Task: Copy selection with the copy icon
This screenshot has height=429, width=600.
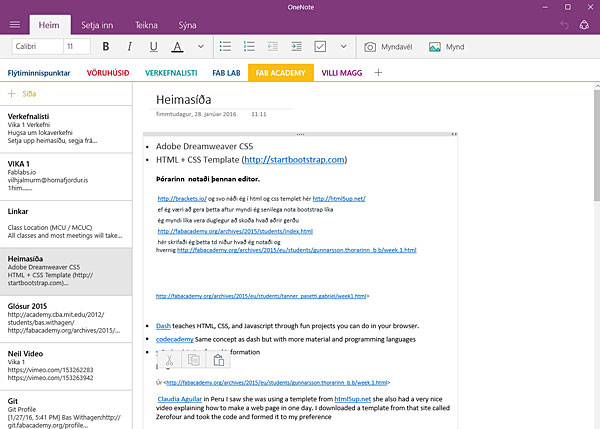Action: coord(194,360)
